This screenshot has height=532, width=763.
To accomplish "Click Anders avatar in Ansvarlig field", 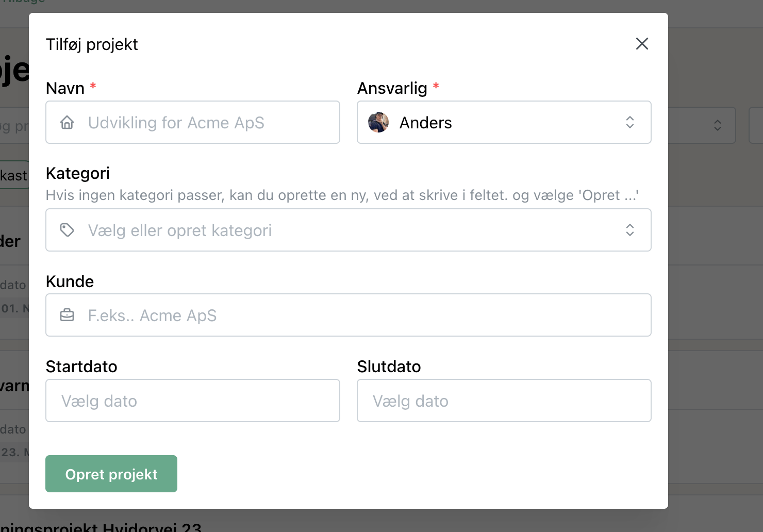I will click(x=378, y=122).
